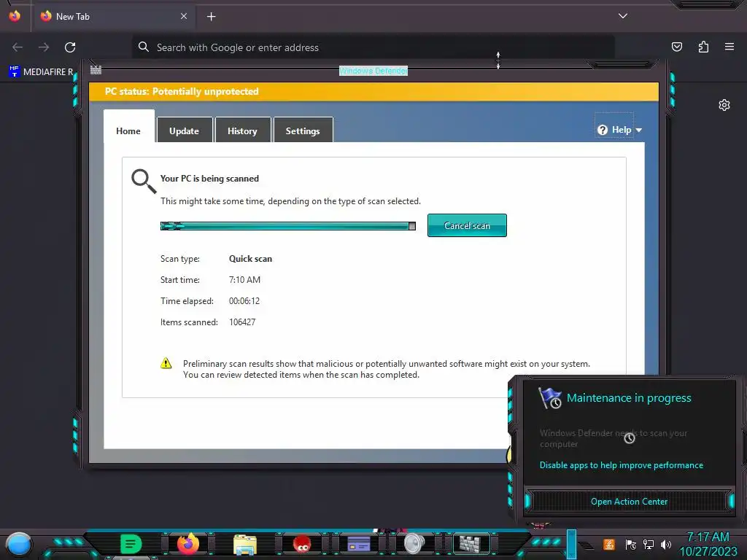Expand the Help dropdown arrow
Image resolution: width=747 pixels, height=560 pixels.
639,130
